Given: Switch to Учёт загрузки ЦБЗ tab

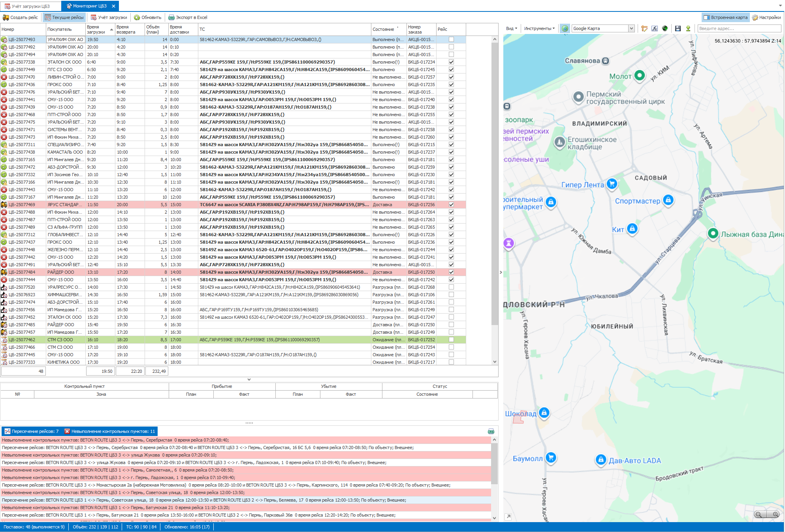Looking at the screenshot, I should coord(28,6).
